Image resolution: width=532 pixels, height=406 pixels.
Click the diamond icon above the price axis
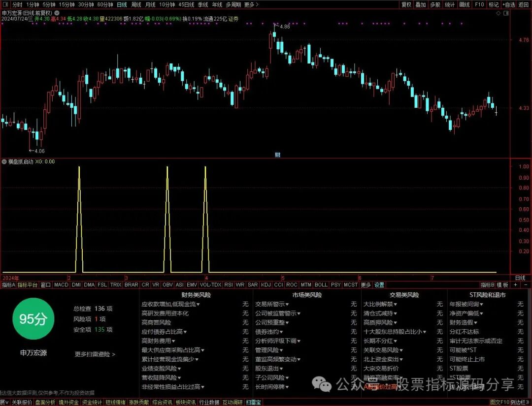click(499, 13)
